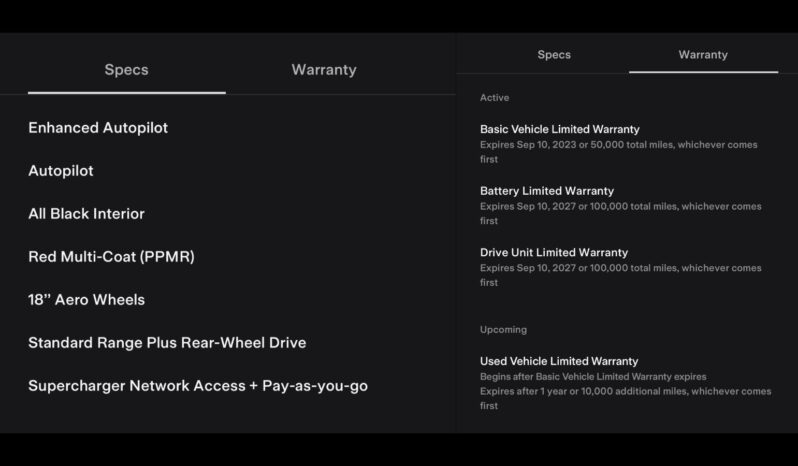
Task: Click the drive unit warranty expiry description
Action: pyautogui.click(x=620, y=275)
